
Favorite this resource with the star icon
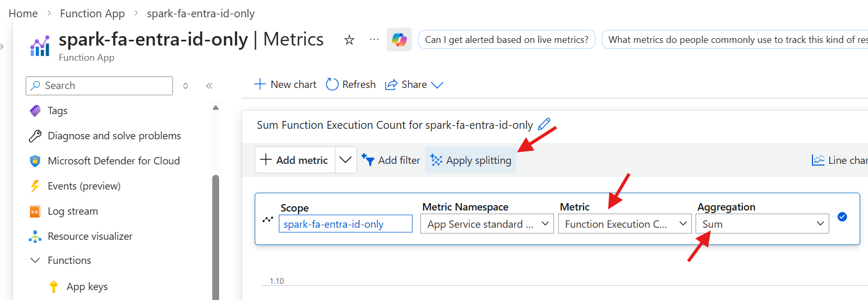coord(349,40)
